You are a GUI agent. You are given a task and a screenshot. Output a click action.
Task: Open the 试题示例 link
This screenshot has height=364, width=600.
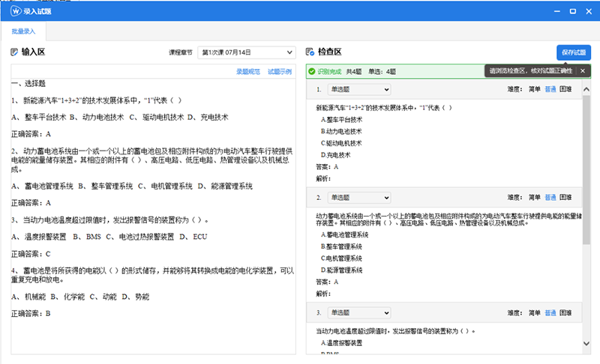click(x=279, y=72)
